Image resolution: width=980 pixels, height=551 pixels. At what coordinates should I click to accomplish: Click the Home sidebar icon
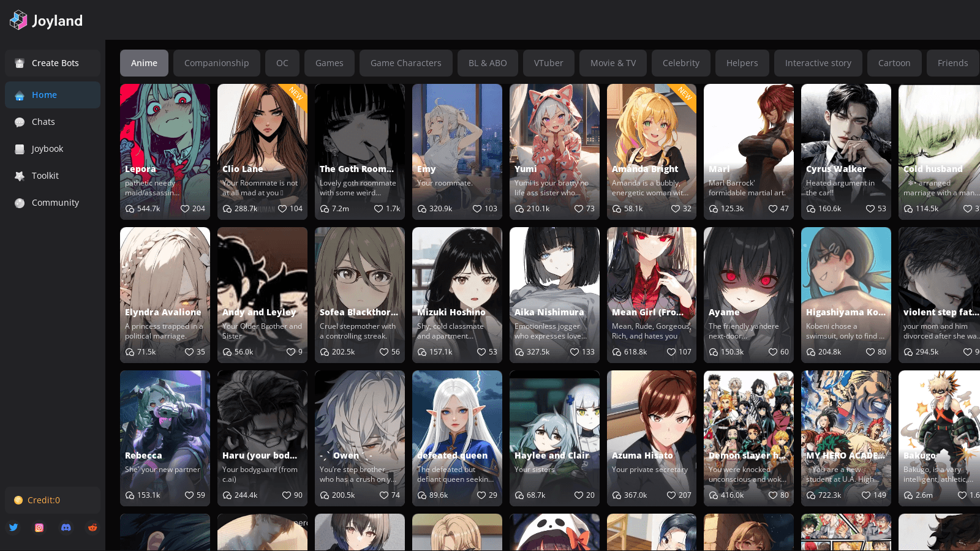click(20, 96)
